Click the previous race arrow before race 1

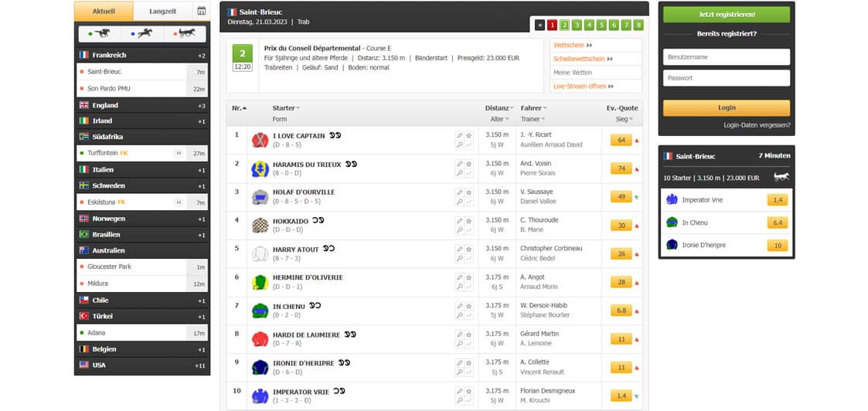click(x=540, y=25)
